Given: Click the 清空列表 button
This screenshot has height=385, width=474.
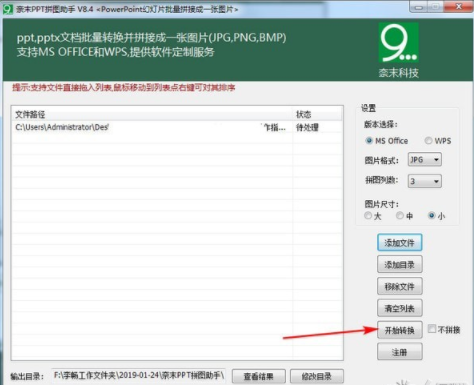Looking at the screenshot, I should click(400, 308).
